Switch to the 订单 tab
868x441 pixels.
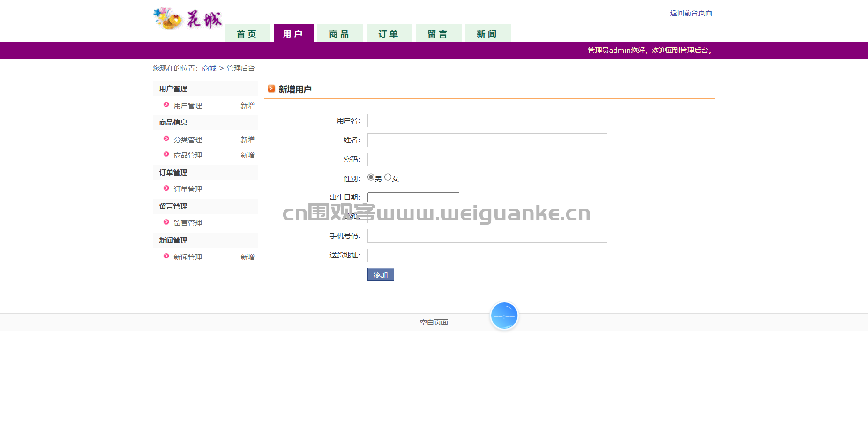389,33
